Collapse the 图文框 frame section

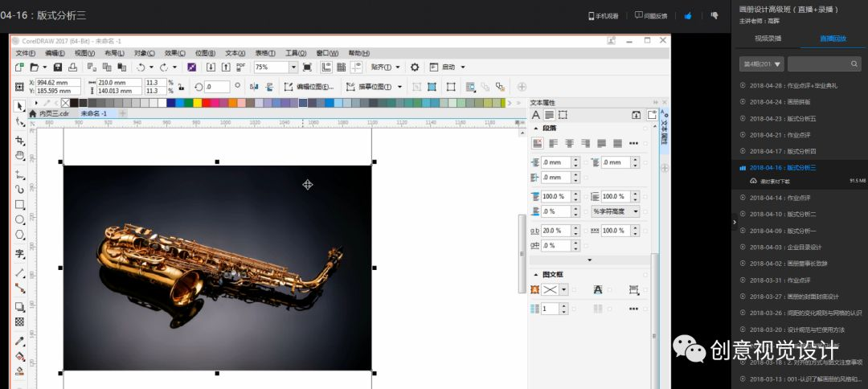pos(535,274)
